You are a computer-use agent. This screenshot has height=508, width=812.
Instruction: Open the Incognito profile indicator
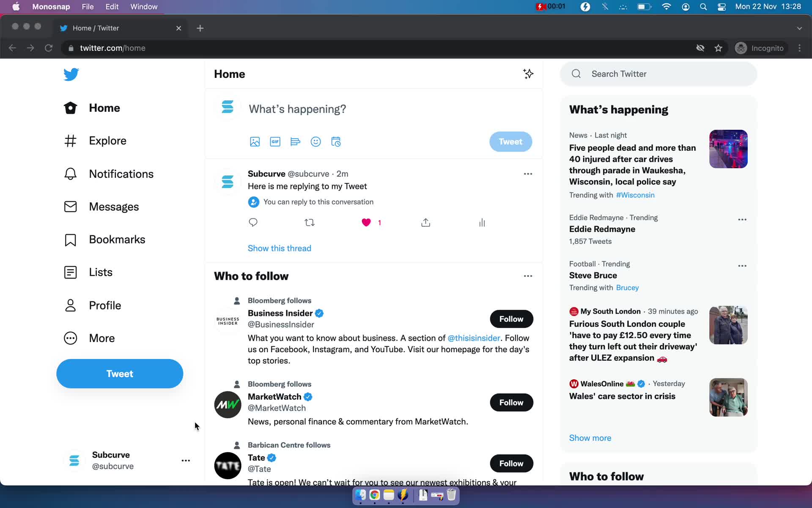(x=760, y=48)
